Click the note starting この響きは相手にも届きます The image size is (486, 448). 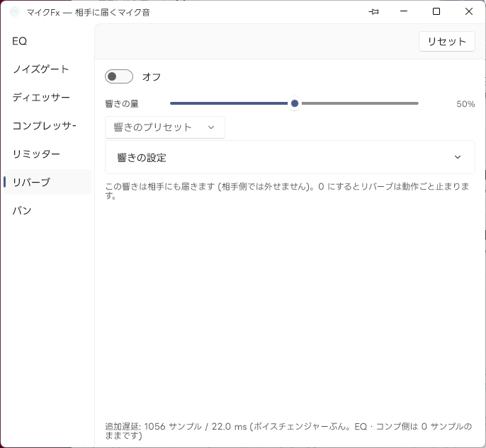287,191
